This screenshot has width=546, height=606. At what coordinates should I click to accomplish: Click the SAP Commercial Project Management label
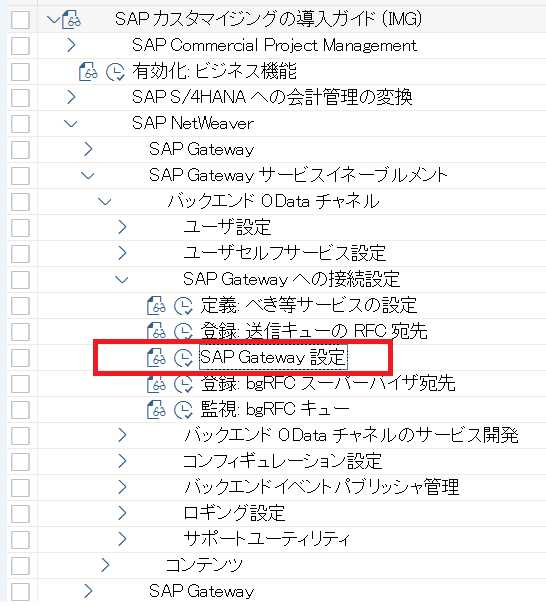tap(274, 45)
